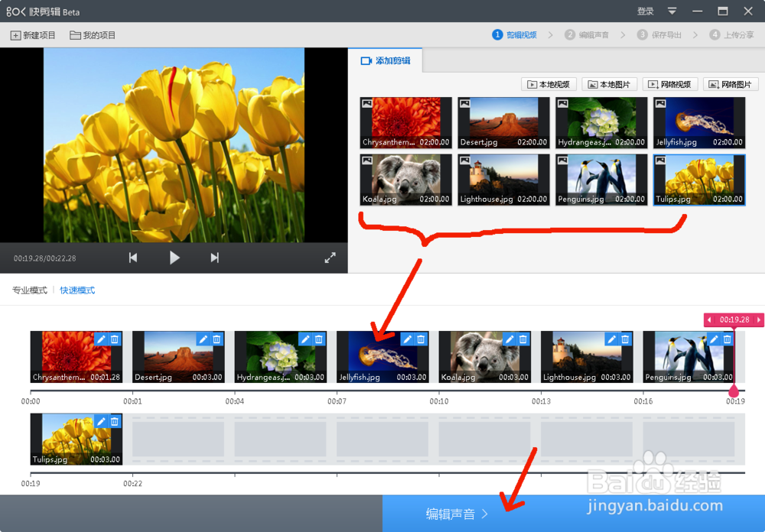Click the 00:04 timeline ruler mark
Image resolution: width=765 pixels, height=532 pixels.
coord(235,401)
